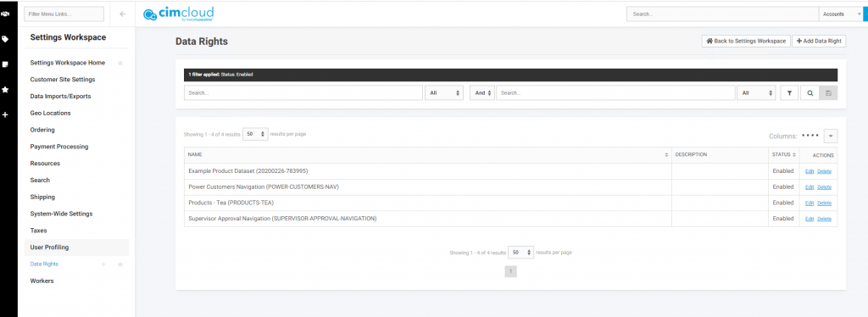Screen dimensions: 868x317
Task: Click the cimcloud logo
Action: coord(178,14)
